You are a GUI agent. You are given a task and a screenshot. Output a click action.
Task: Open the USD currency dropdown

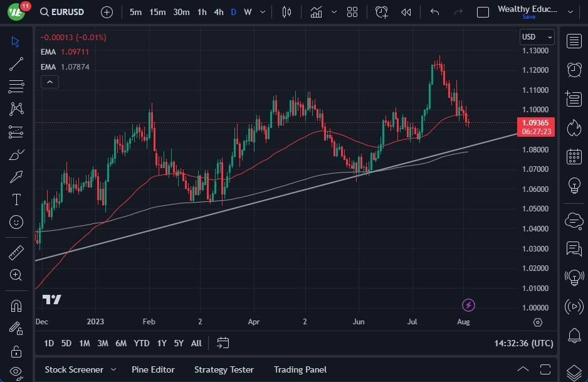[537, 37]
